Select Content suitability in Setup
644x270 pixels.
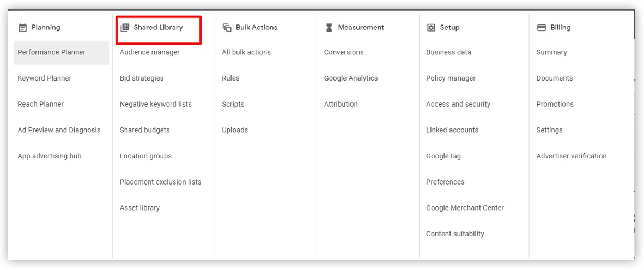[455, 234]
